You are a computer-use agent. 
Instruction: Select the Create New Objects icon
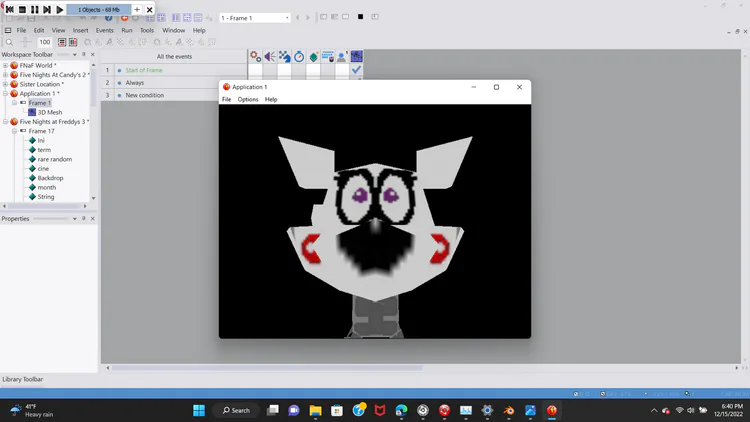click(x=313, y=56)
